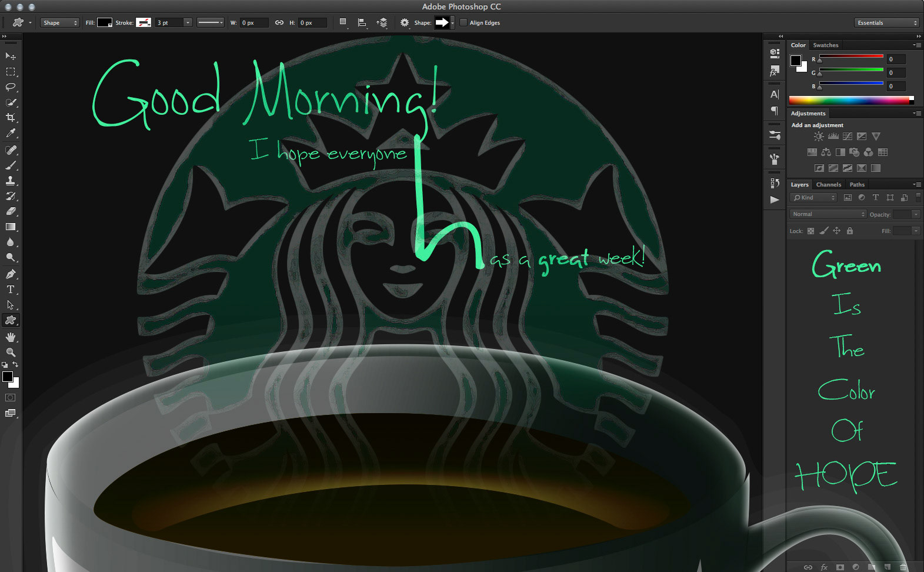
Task: Switch to the Channels tab
Action: click(829, 185)
